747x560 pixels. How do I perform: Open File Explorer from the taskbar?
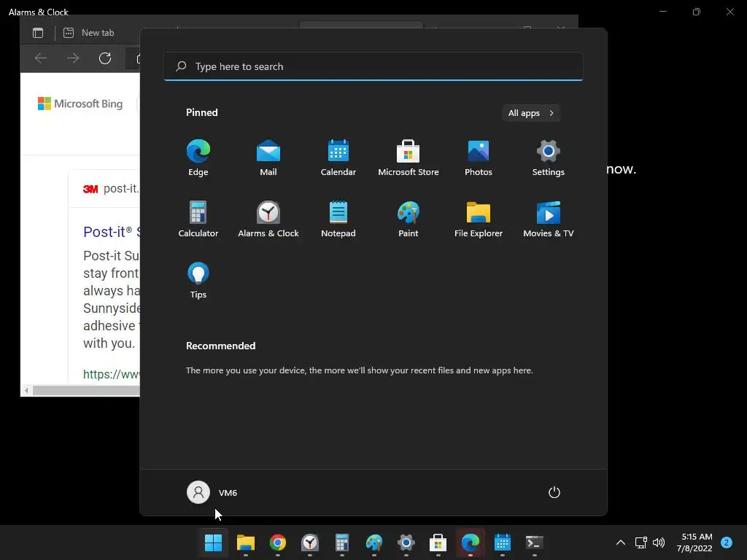click(x=246, y=542)
